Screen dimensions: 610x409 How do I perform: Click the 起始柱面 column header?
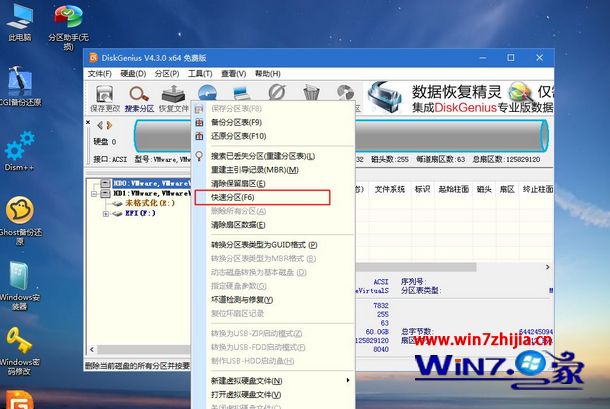tap(454, 190)
